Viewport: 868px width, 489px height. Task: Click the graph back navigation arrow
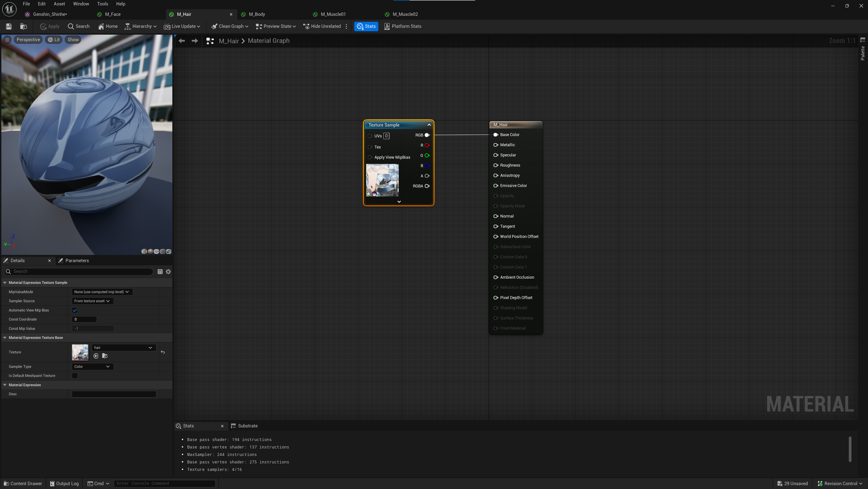[182, 41]
